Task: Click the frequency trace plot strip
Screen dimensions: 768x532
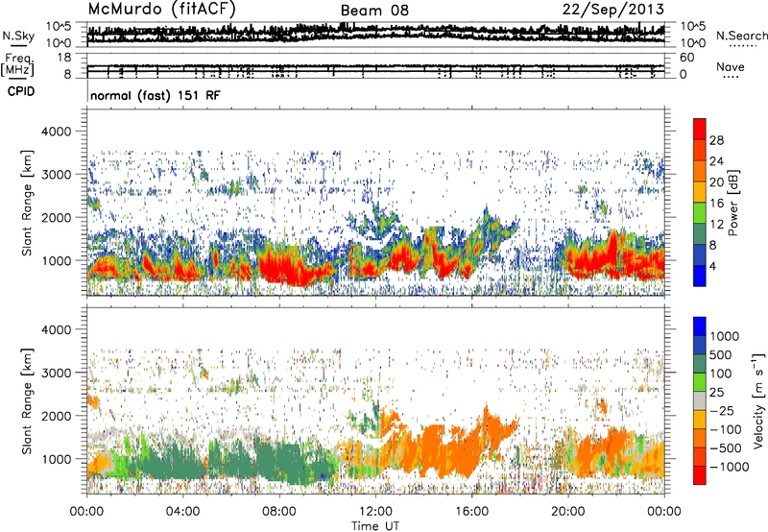Action: pos(375,67)
